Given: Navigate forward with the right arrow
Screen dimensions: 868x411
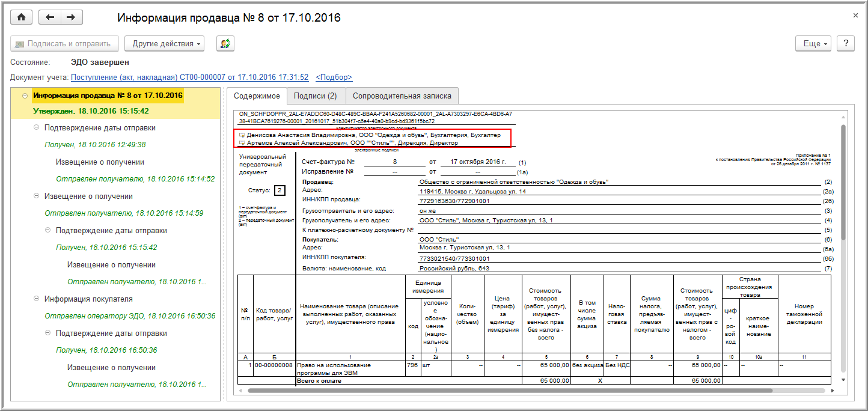Looking at the screenshot, I should [x=72, y=17].
